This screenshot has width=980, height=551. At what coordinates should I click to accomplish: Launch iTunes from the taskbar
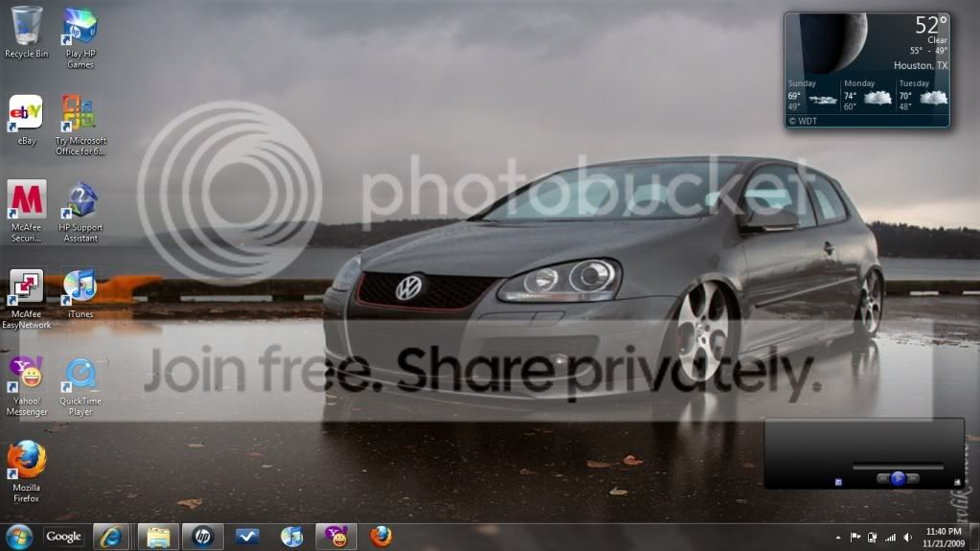292,537
